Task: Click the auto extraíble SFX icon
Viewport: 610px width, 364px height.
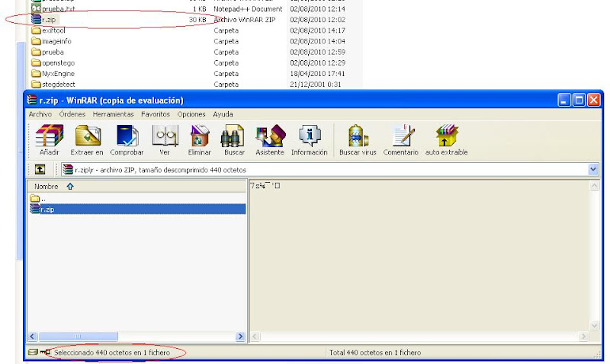Action: point(448,136)
